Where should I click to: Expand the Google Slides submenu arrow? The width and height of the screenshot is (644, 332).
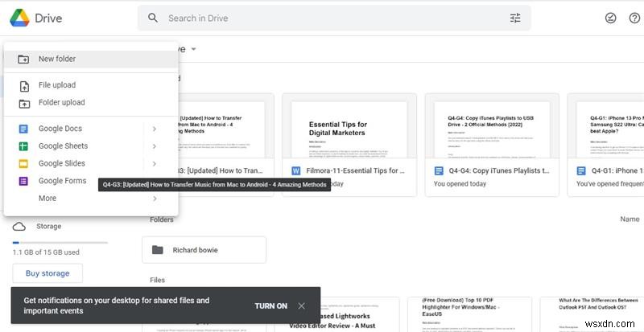155,164
